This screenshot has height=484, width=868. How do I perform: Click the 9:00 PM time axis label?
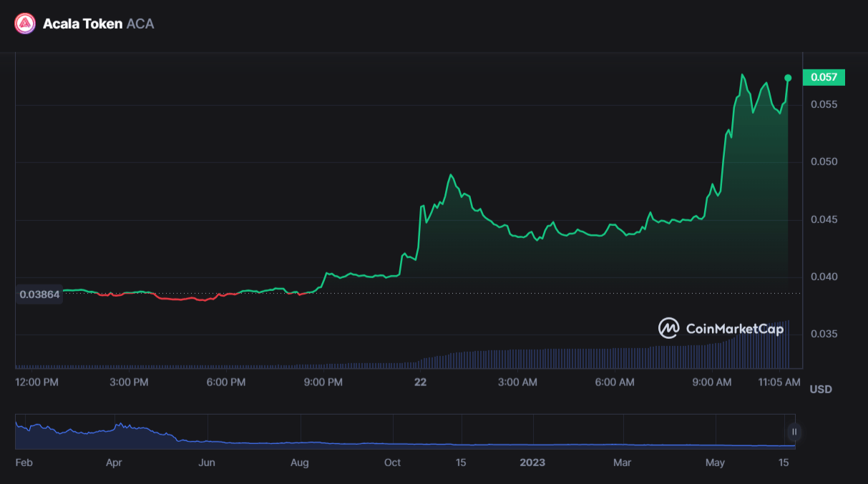pyautogui.click(x=323, y=382)
